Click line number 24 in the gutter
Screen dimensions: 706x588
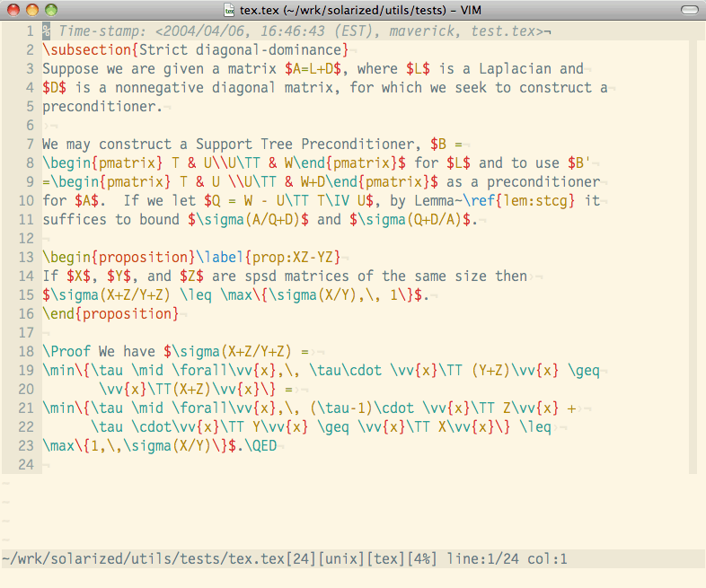[x=25, y=464]
